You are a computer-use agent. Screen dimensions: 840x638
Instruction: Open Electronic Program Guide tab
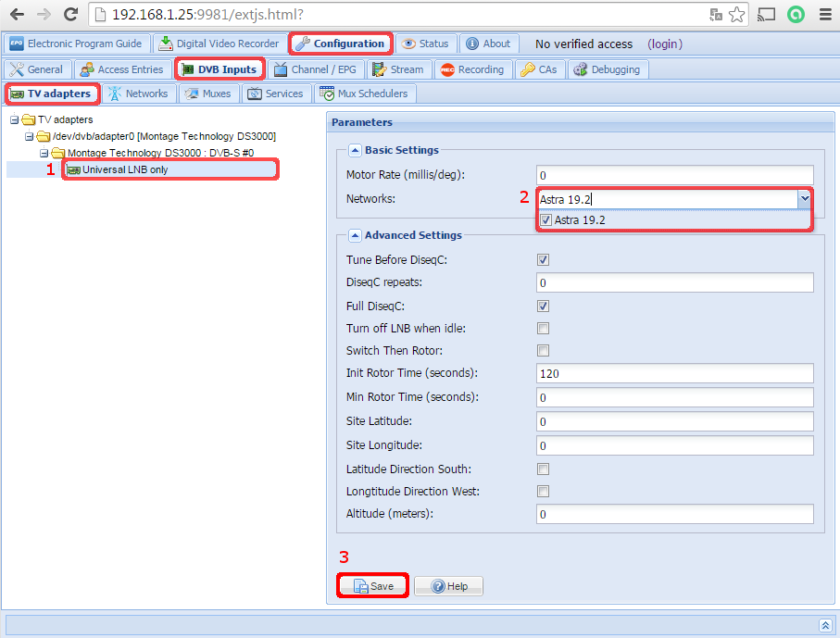click(76, 44)
